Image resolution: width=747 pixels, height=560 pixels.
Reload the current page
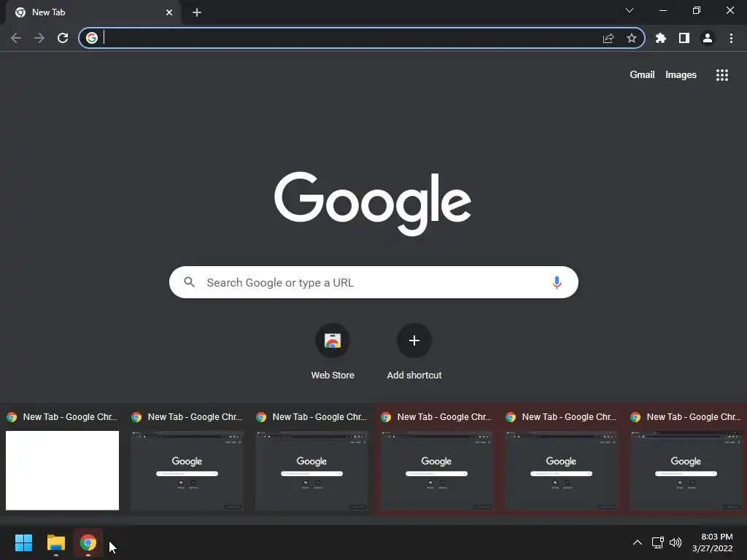(x=63, y=38)
